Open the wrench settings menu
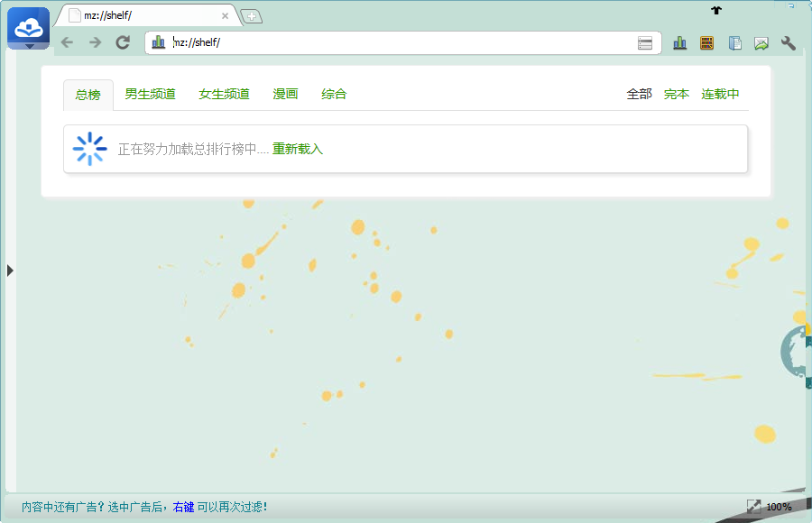Screen dimensions: 812x523 tap(789, 42)
